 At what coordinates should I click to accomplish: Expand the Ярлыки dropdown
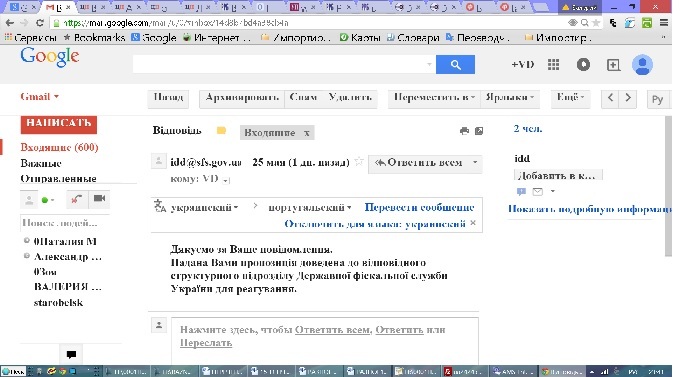click(510, 97)
